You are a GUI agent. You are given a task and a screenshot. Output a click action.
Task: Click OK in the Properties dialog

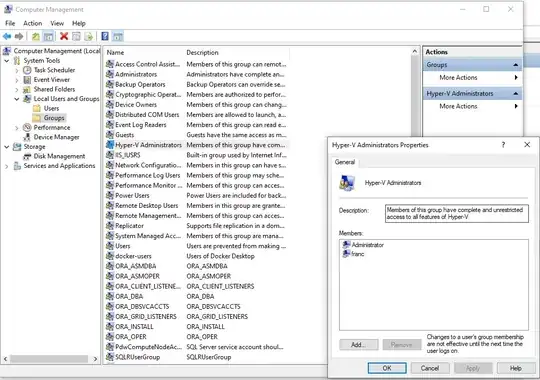387,368
